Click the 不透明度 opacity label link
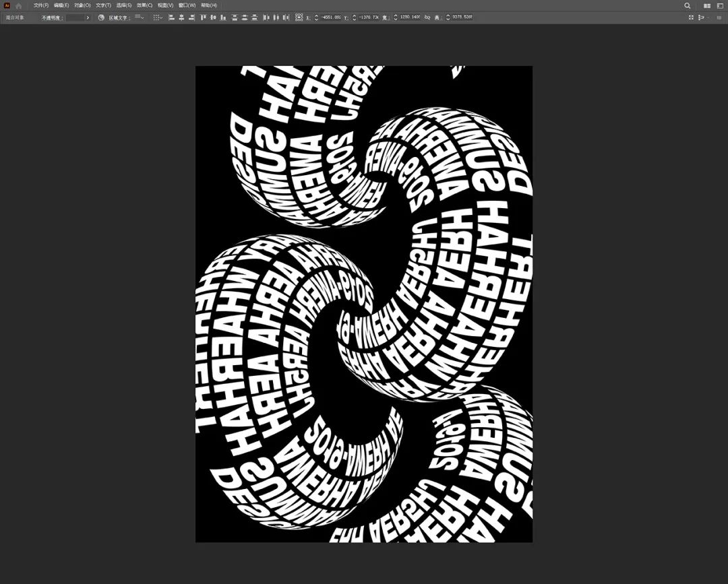The image size is (728, 584). pyautogui.click(x=52, y=17)
